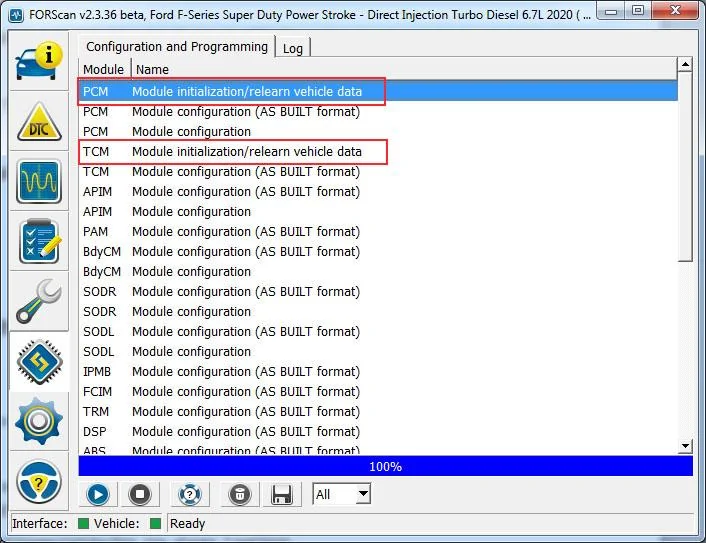This screenshot has width=706, height=543.
Task: Maximize the FORScan window
Action: pyautogui.click(x=638, y=11)
